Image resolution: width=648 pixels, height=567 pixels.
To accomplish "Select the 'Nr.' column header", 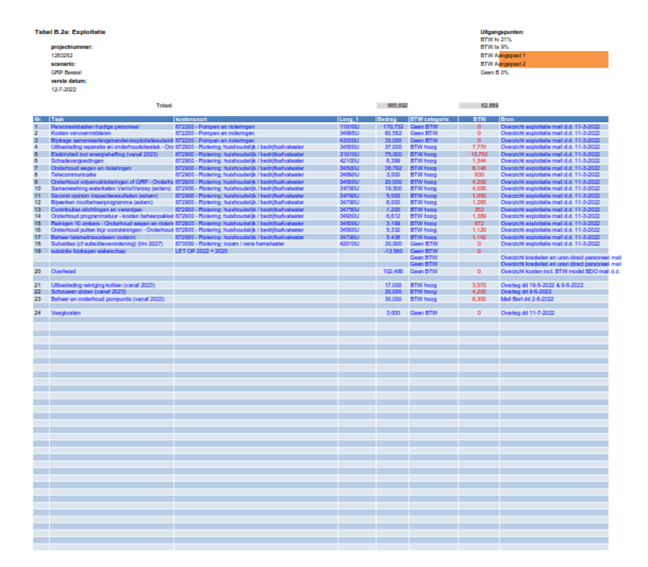I will tap(38, 118).
